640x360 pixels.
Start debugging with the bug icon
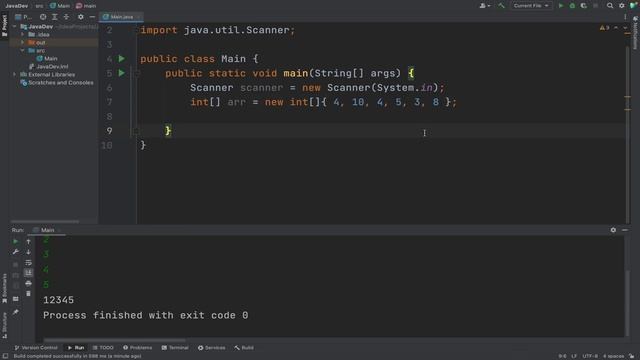(x=572, y=6)
